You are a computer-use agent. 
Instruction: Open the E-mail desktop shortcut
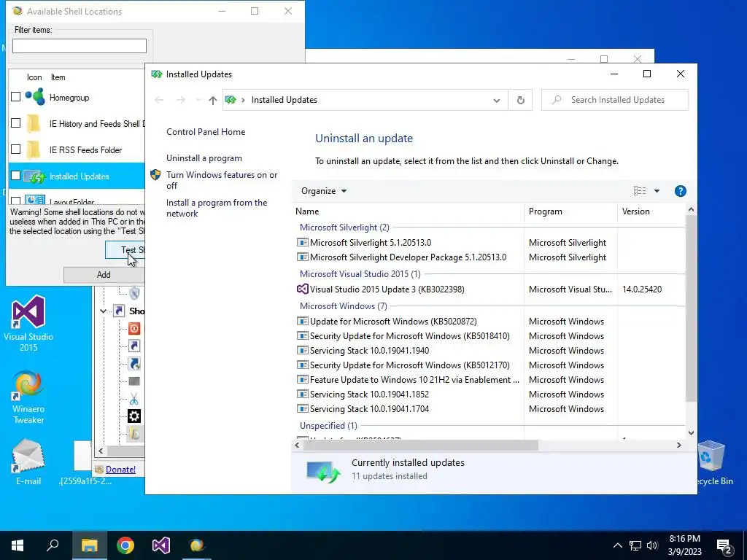(28, 462)
